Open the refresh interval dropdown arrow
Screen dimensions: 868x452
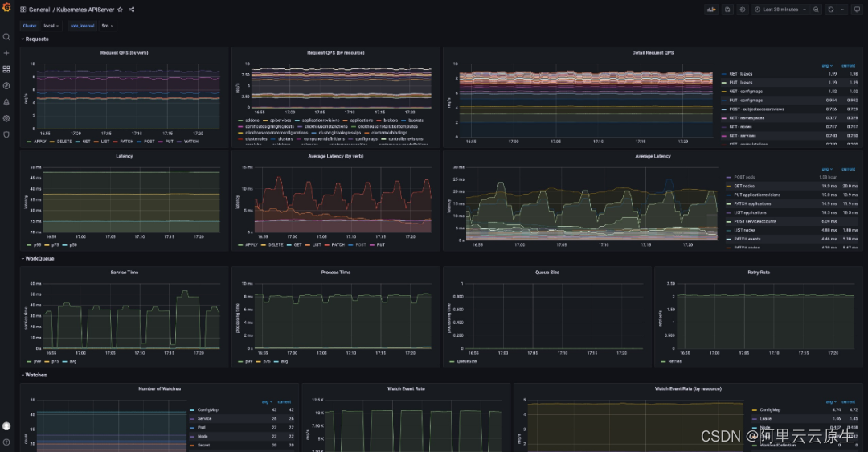842,10
